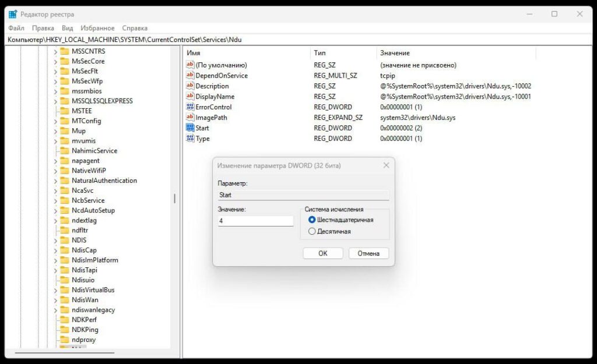
Task: Select the NdisImPlatform tree item
Action: click(x=95, y=260)
